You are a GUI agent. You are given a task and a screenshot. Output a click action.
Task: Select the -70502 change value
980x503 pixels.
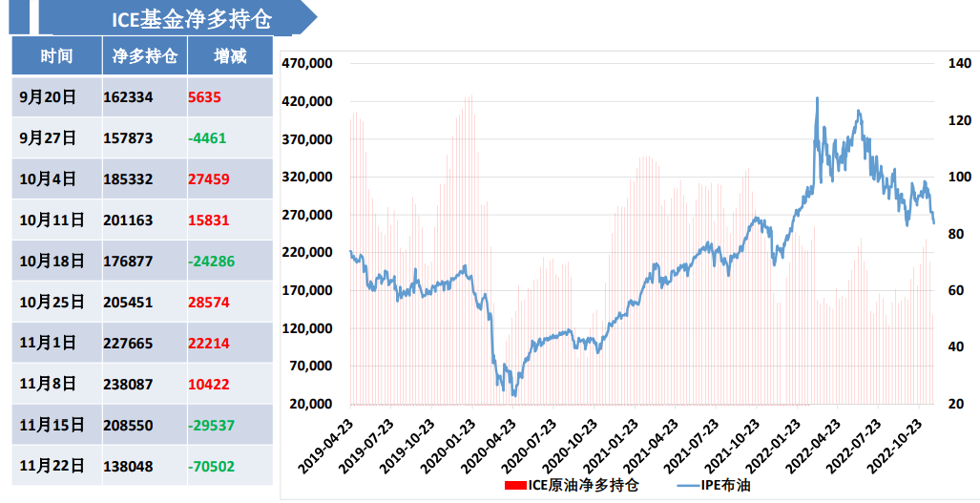[x=212, y=466]
